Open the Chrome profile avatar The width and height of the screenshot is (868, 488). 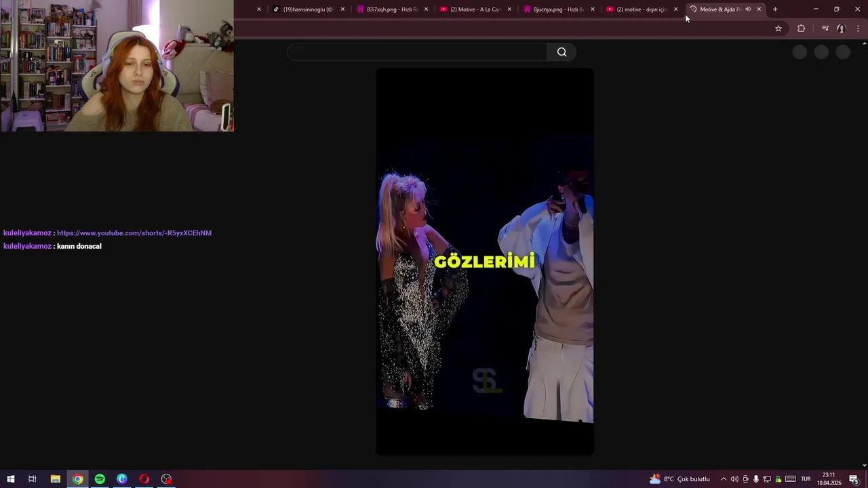(842, 28)
